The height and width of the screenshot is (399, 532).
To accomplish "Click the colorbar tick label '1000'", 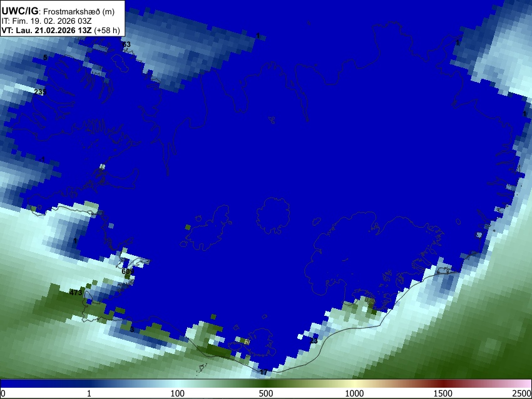I will point(354,393).
